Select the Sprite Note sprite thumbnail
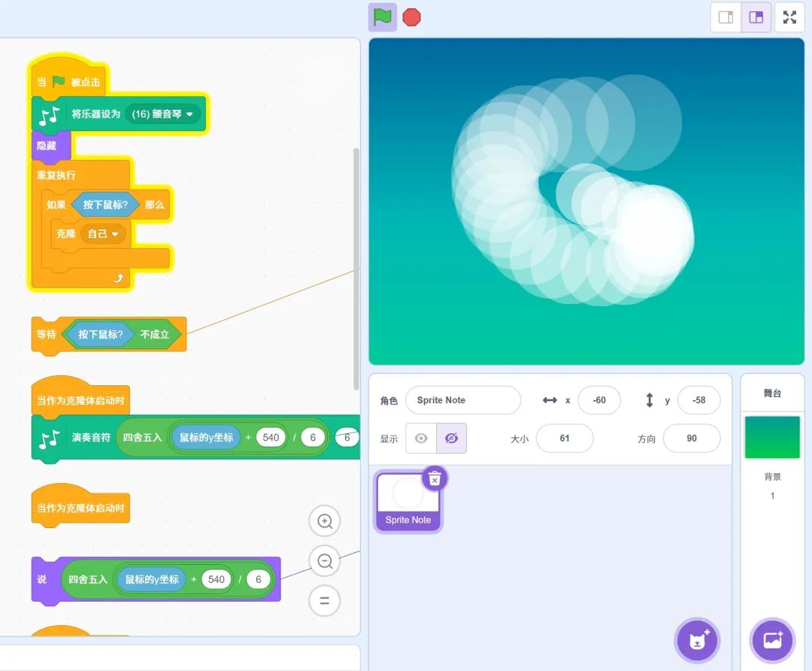Screen dimensions: 812x671 click(408, 502)
